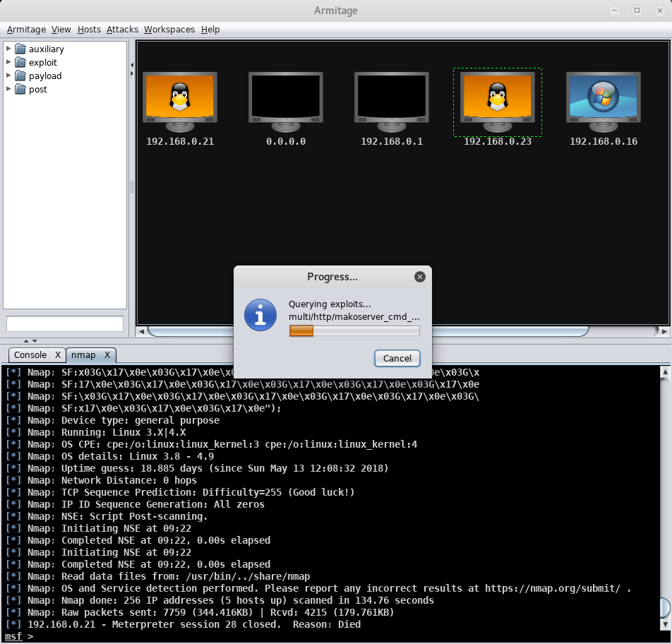Click the module search input field

65,323
